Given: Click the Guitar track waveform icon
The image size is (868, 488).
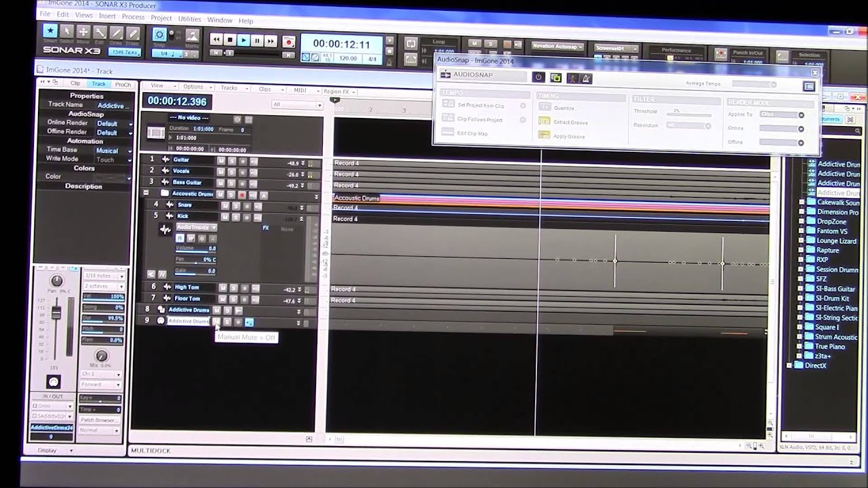Looking at the screenshot, I should (165, 159).
